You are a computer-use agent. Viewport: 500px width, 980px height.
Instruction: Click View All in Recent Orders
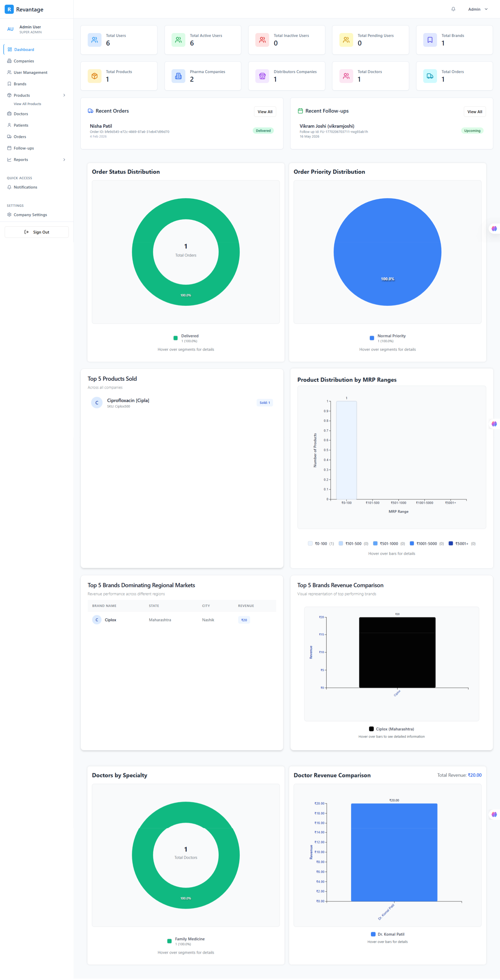tap(265, 112)
